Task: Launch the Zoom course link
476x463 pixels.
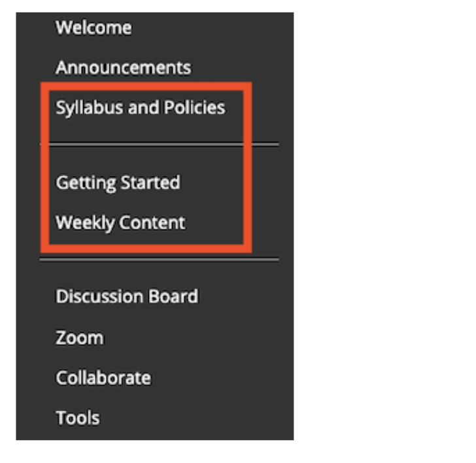Action: pos(80,338)
